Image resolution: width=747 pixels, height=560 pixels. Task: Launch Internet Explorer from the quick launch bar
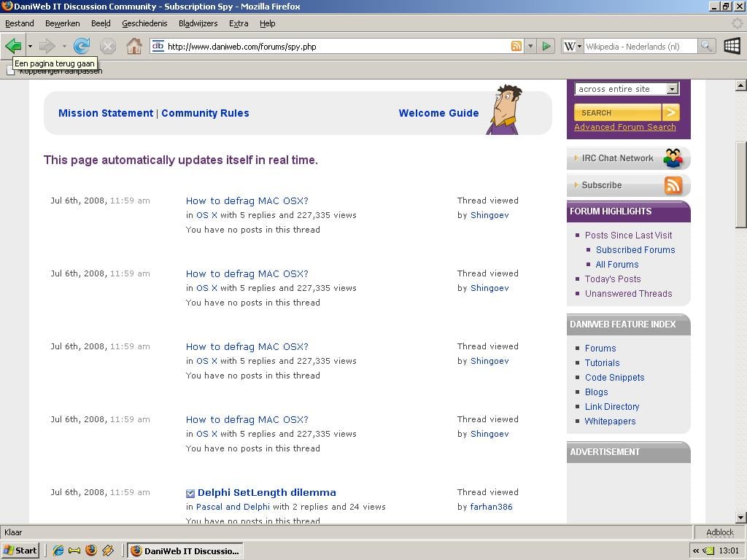58,551
